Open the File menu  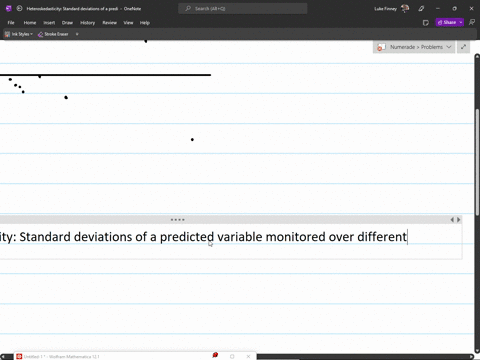coord(11,23)
